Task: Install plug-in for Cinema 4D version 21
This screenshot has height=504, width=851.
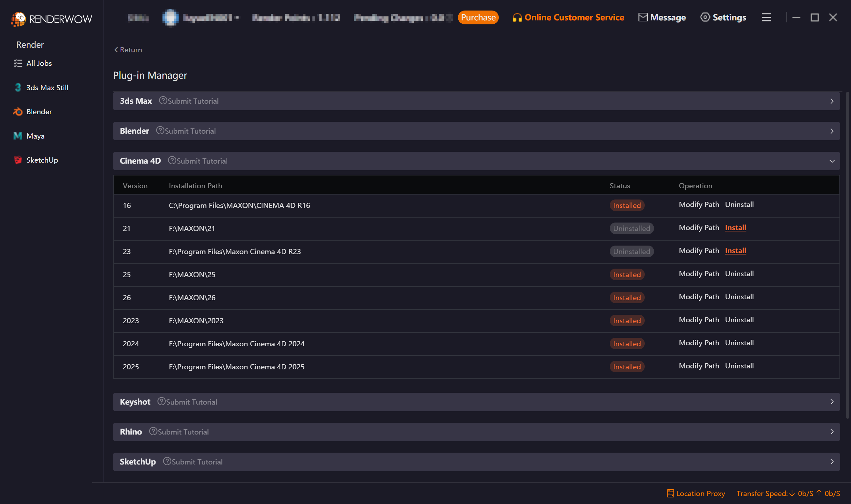Action: [735, 227]
